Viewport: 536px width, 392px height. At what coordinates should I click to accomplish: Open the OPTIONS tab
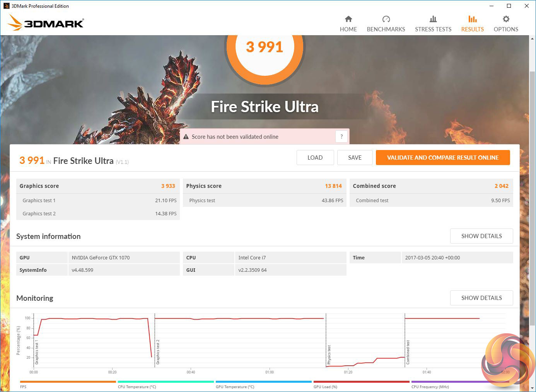tap(506, 24)
